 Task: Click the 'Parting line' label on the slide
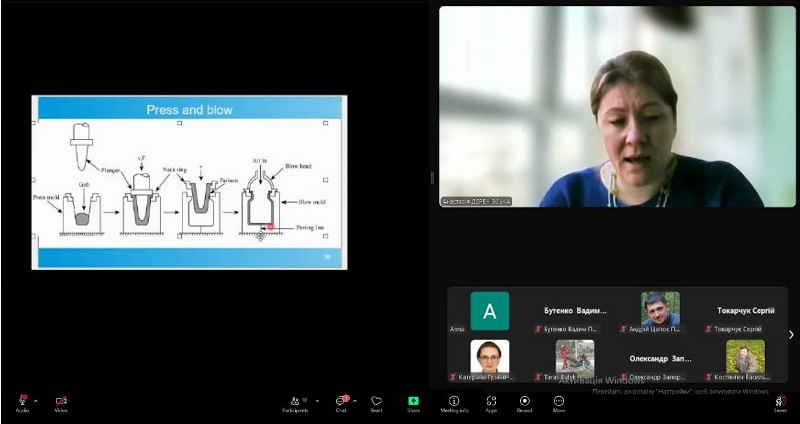click(x=310, y=228)
